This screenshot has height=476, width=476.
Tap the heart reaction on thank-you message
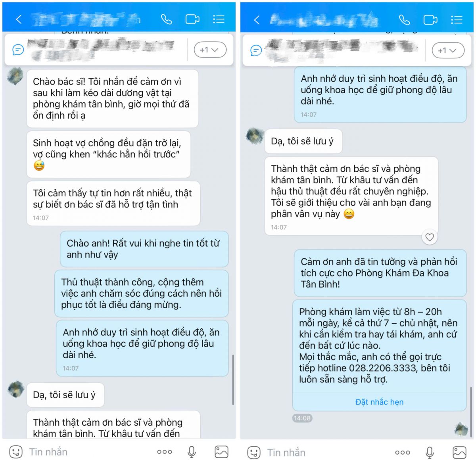430,237
